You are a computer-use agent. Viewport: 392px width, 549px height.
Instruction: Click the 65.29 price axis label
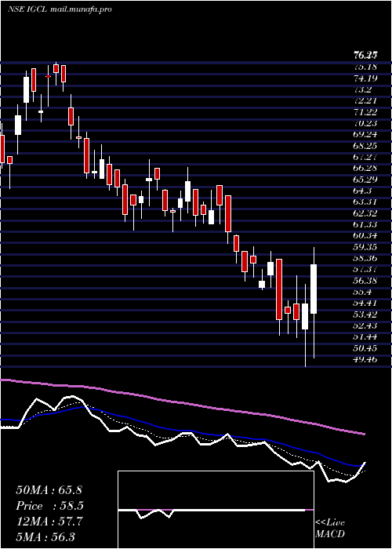366,180
